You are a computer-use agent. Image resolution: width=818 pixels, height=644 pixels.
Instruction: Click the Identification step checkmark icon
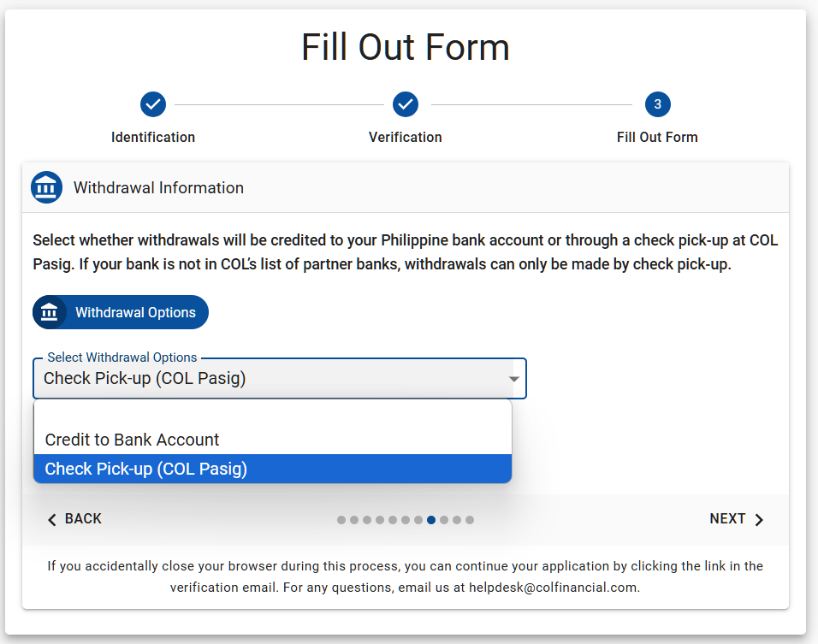153,104
